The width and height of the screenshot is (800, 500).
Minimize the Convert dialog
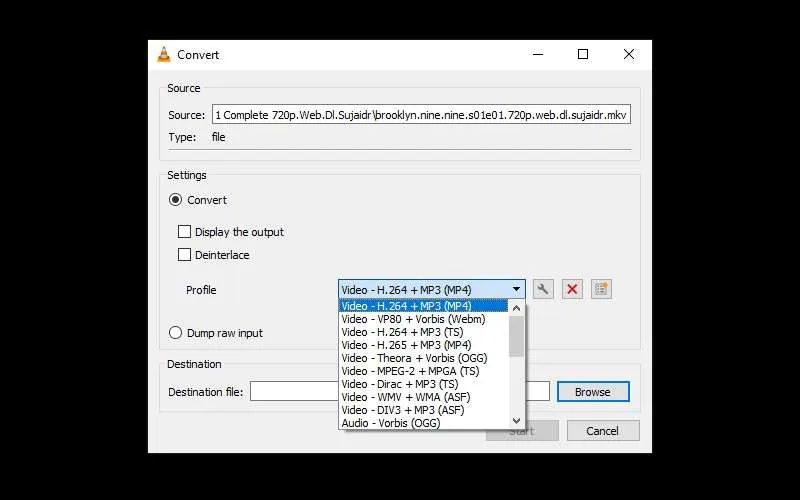538,54
